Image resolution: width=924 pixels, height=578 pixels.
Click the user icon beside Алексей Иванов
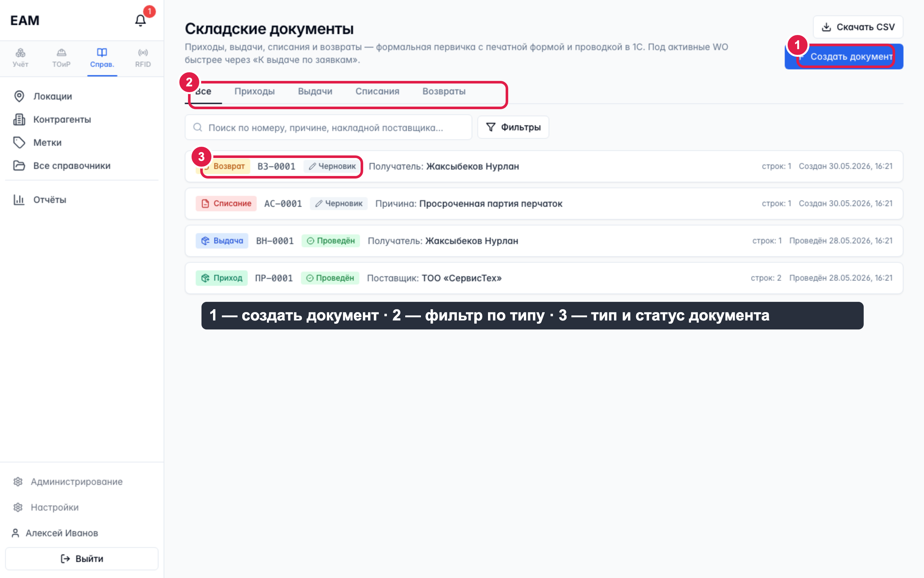[x=15, y=533]
